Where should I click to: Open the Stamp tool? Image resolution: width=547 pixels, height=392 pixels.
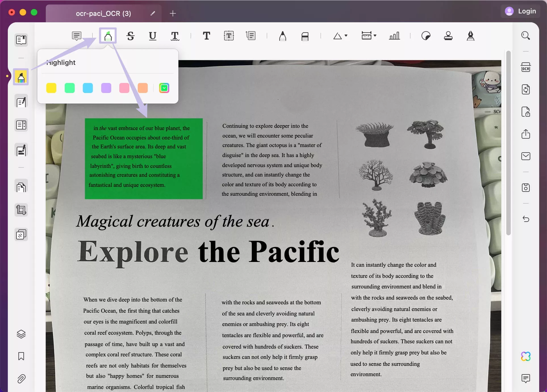(x=448, y=36)
